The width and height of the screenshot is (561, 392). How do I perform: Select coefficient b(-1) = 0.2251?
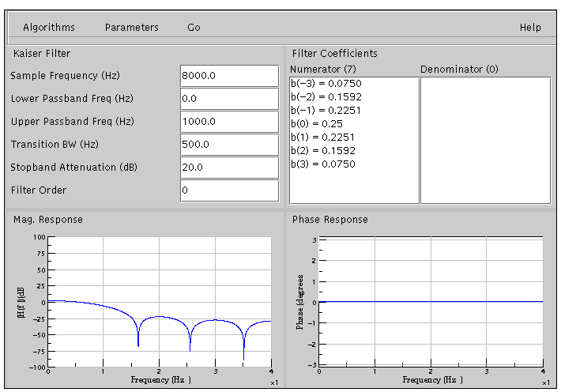[326, 111]
